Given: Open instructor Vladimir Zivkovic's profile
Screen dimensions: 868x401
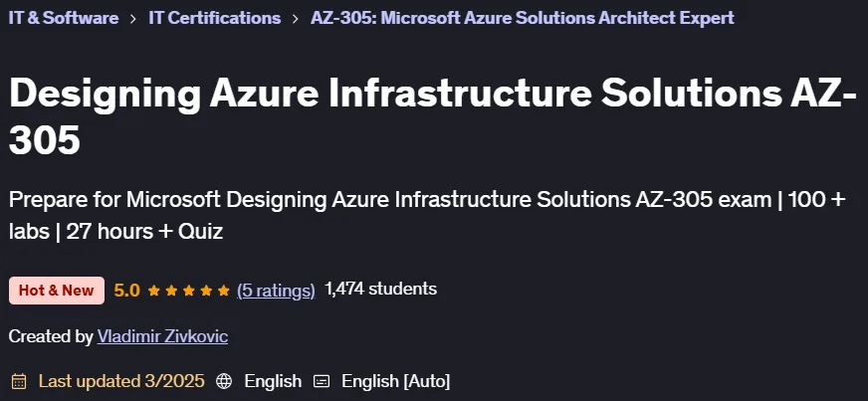Looking at the screenshot, I should pos(163,336).
